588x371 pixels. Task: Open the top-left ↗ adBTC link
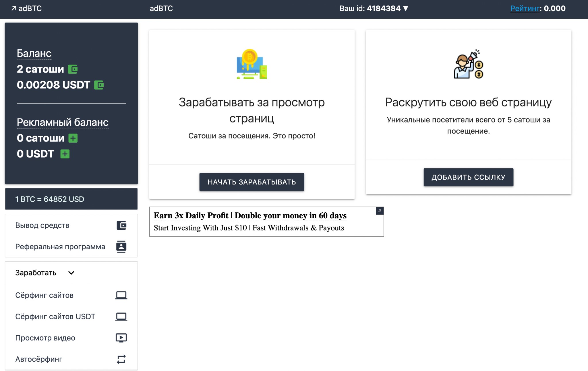[x=26, y=8]
